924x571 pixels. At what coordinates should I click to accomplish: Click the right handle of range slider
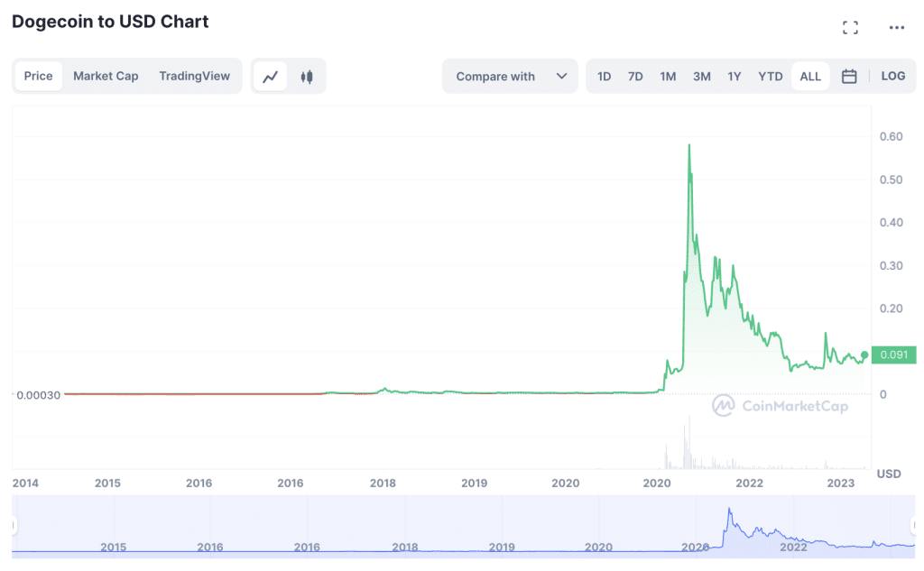[913, 525]
